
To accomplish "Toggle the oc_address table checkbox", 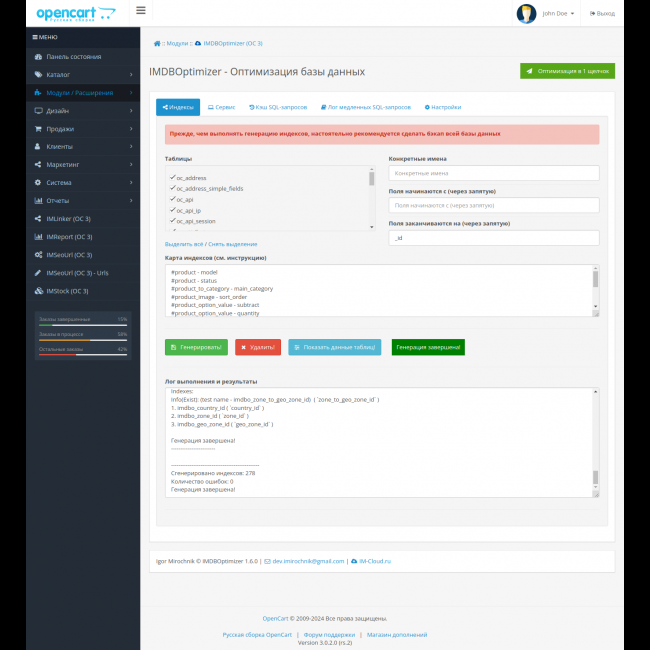I will coord(173,177).
